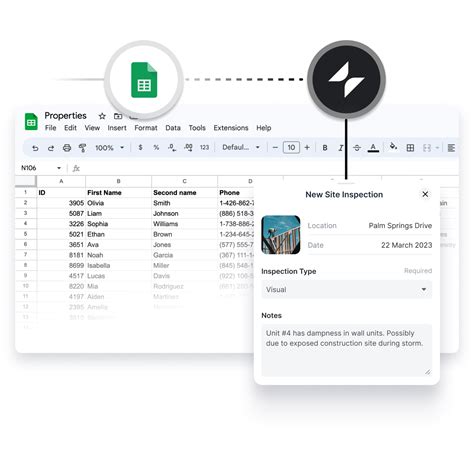The image size is (474, 451).
Task: Format as currency with dollar icon
Action: click(140, 147)
